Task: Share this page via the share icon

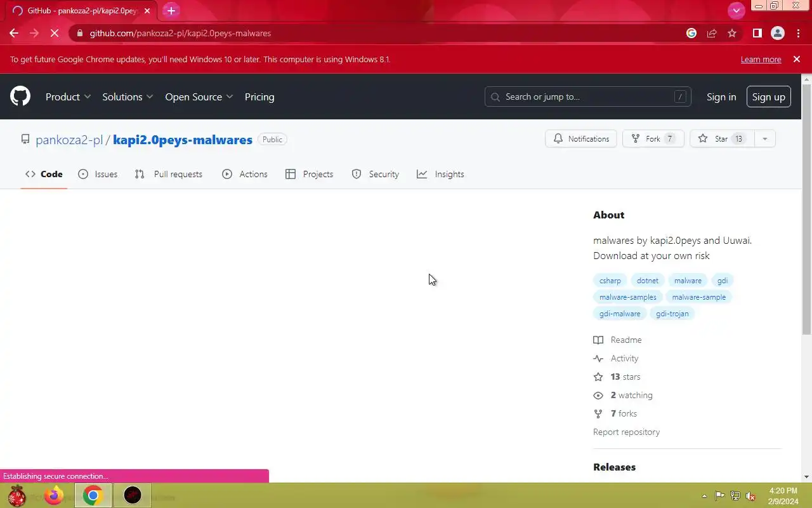Action: click(x=712, y=33)
